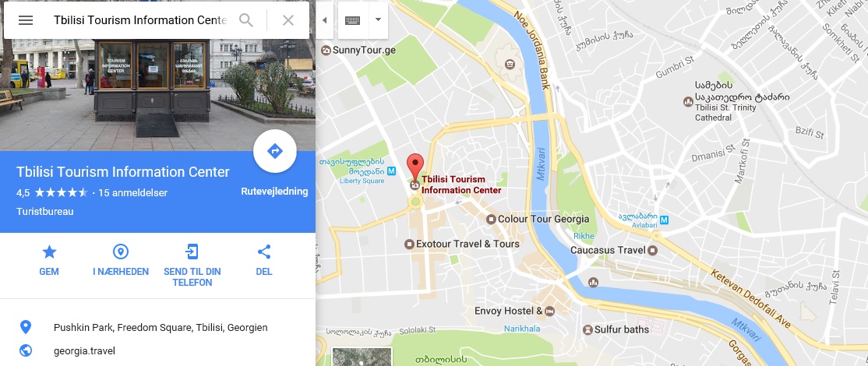
Task: Collapse the side panel with the arrow
Action: 324,20
